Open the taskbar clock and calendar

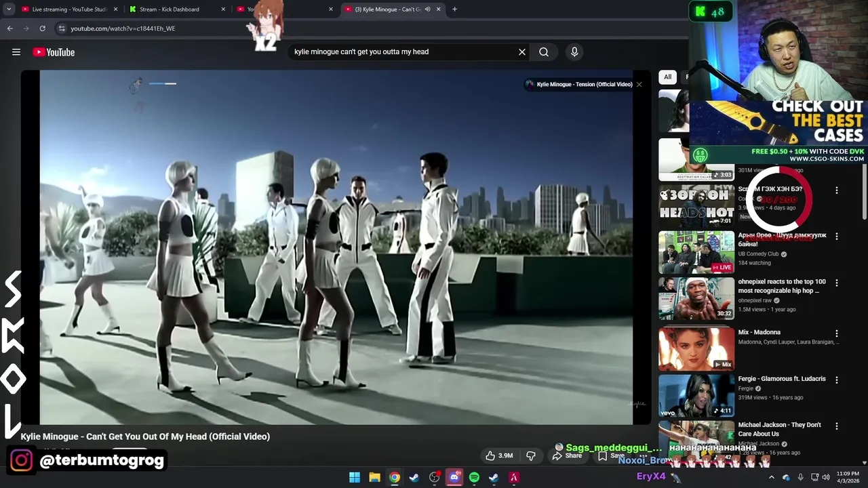point(849,477)
